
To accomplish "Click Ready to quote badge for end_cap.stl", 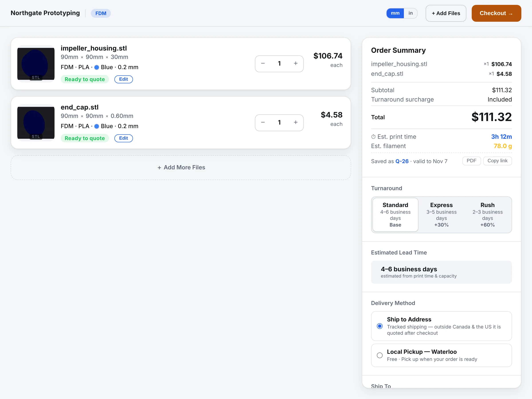I will click(x=85, y=138).
